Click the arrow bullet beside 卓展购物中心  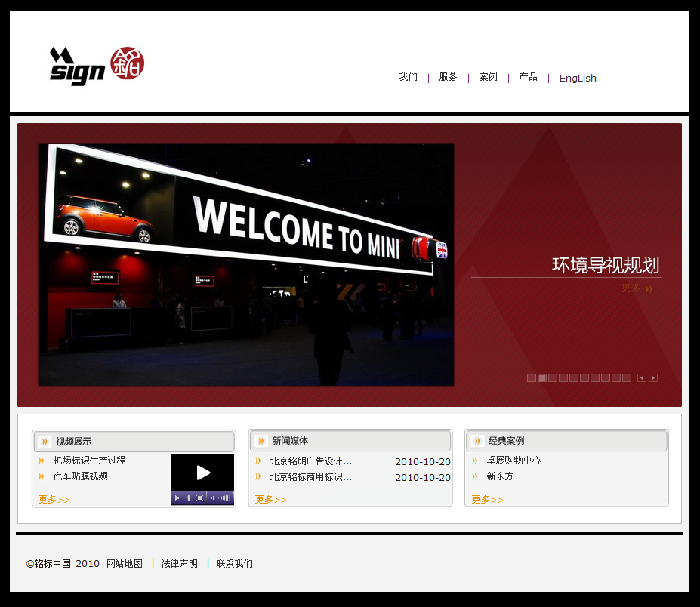click(474, 461)
